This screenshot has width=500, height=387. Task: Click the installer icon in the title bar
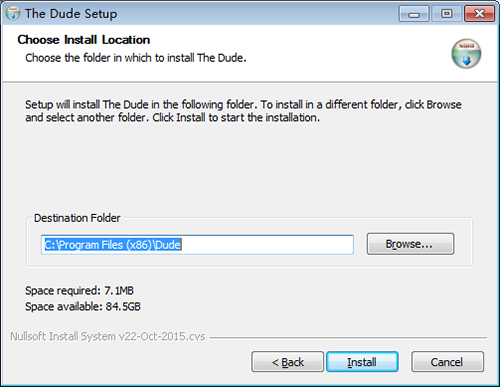coord(13,13)
